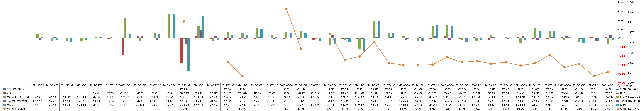This screenshot has height=111, width=644.
Task: Click the red 買収 bar for 2012/12/31
Action: click(123, 46)
